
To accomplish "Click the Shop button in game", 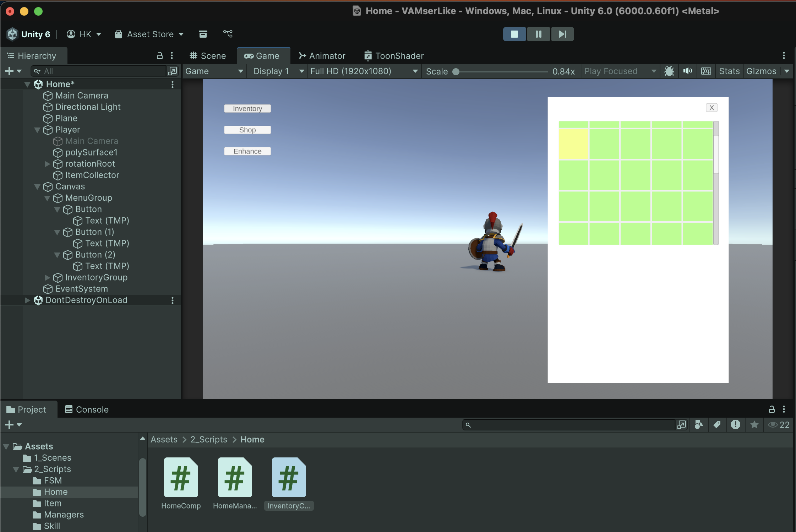I will point(247,130).
